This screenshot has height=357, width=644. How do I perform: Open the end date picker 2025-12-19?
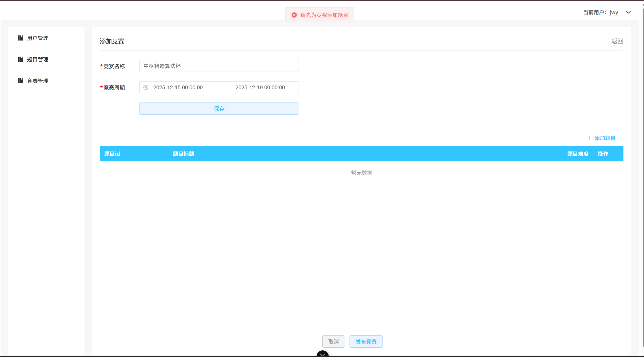click(x=260, y=87)
